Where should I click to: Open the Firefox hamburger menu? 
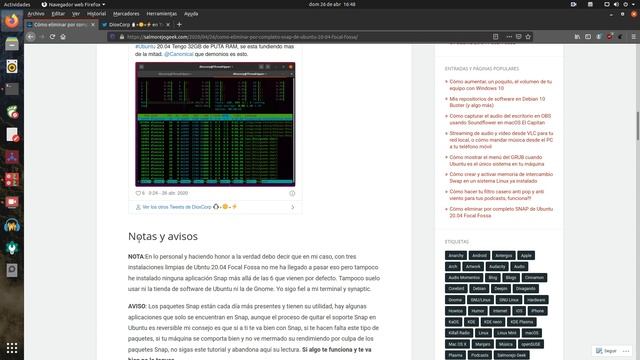(633, 37)
